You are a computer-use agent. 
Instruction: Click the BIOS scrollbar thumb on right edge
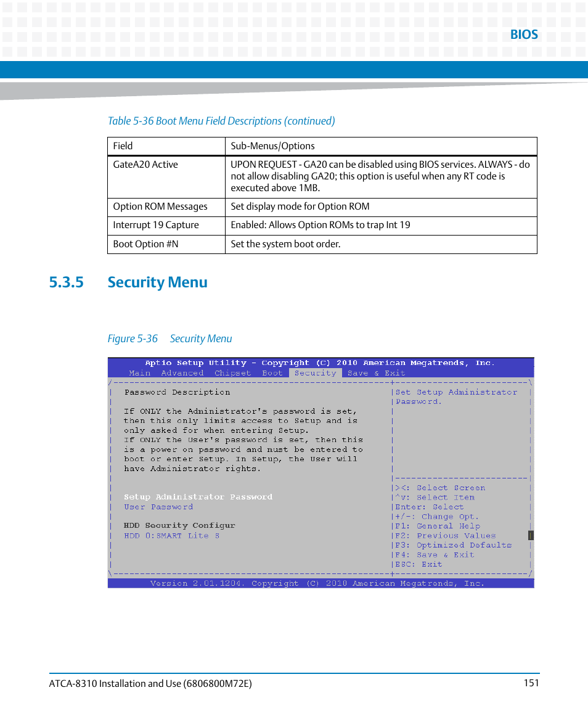(531, 535)
